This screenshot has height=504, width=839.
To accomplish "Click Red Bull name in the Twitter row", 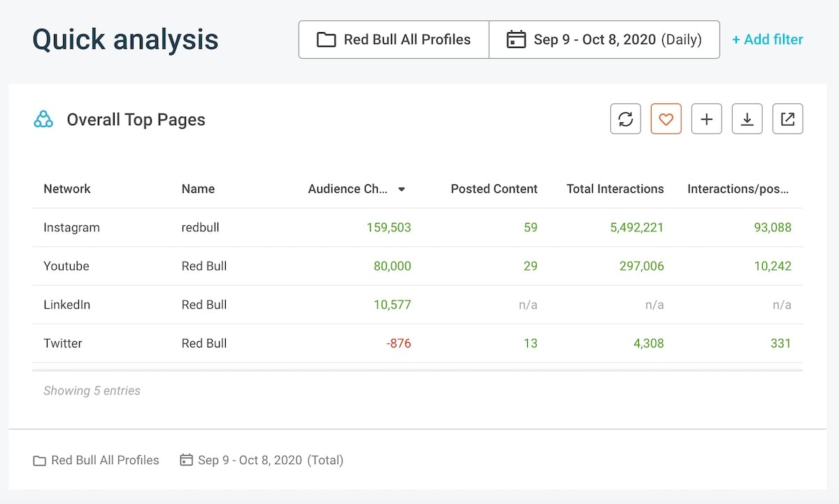I will [x=204, y=343].
